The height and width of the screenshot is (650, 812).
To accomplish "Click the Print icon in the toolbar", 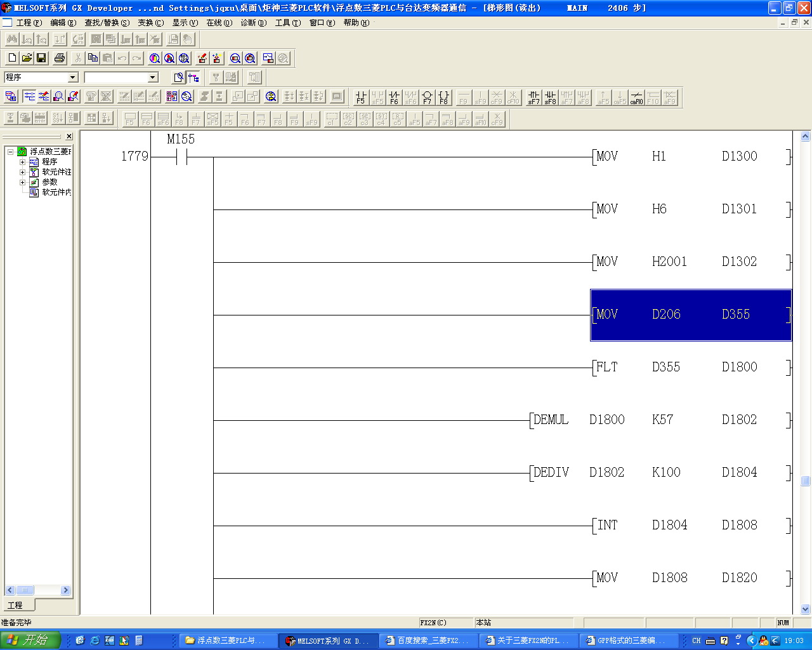I will click(x=60, y=58).
